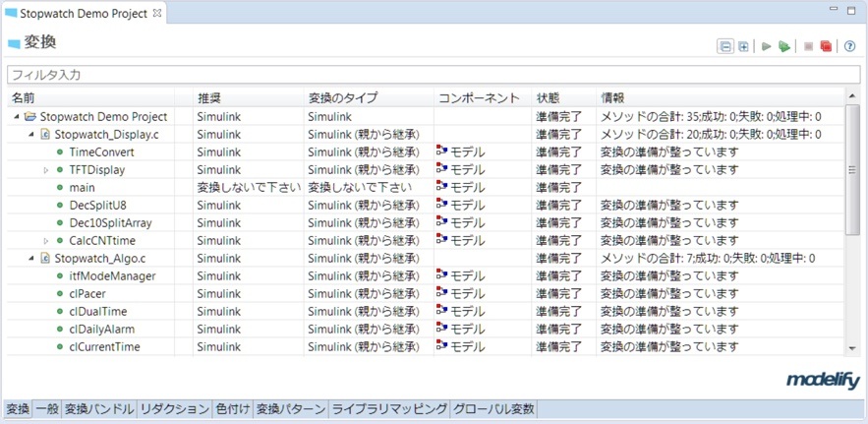Select the Stopwatch Demo Project editor tab
Image resolution: width=868 pixels, height=424 pixels.
pyautogui.click(x=84, y=14)
